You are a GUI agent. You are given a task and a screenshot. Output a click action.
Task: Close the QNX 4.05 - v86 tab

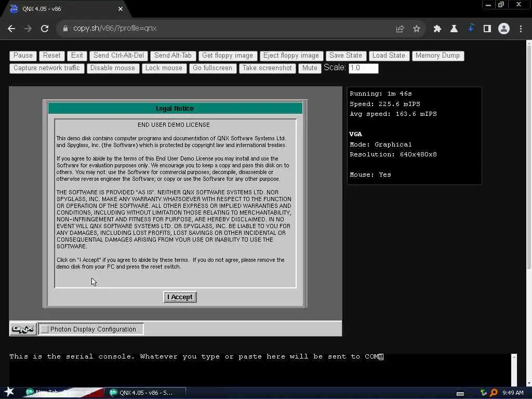(120, 9)
